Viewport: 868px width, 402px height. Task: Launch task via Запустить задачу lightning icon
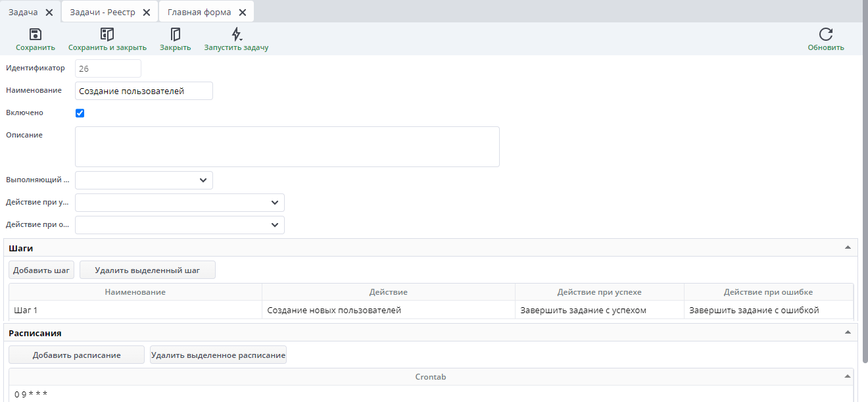coord(237,34)
